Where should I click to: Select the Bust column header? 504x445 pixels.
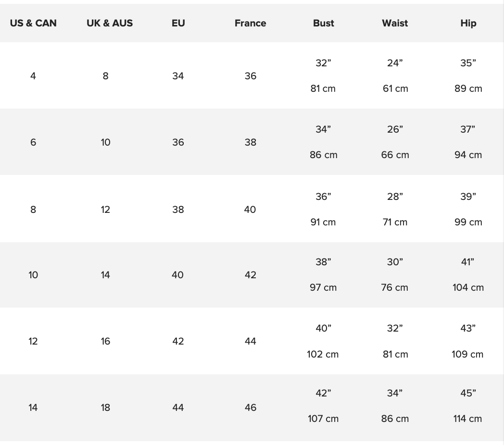[323, 23]
